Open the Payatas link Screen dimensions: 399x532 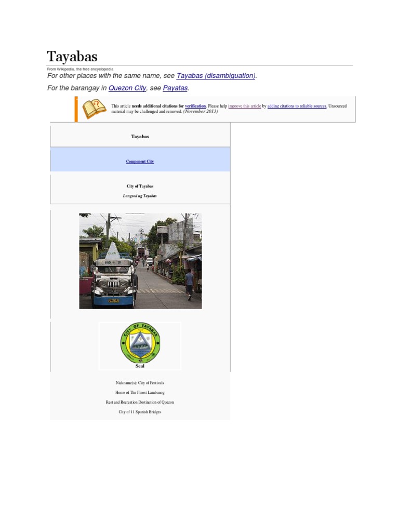[x=175, y=88]
